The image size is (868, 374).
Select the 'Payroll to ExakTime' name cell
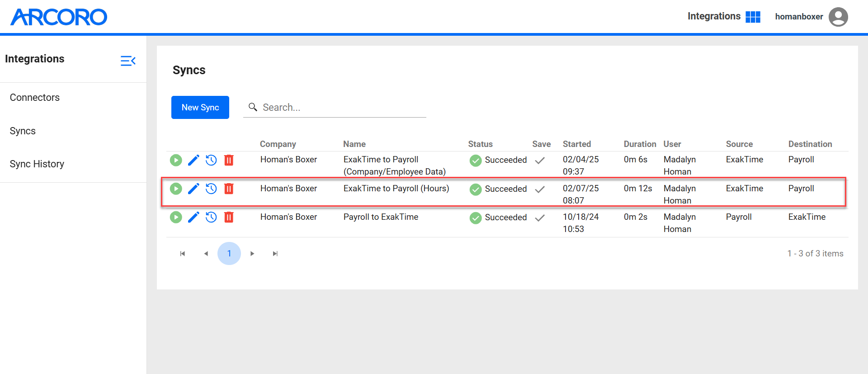381,217
